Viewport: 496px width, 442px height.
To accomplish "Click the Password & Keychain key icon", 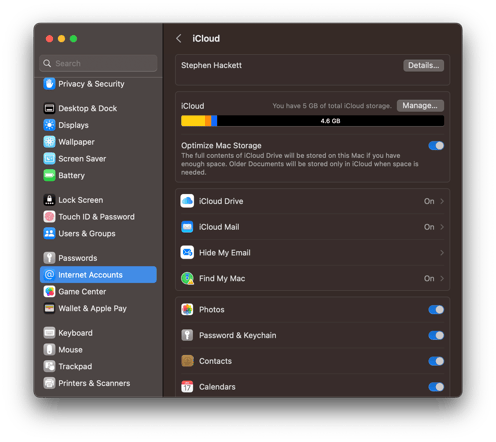I will click(187, 335).
